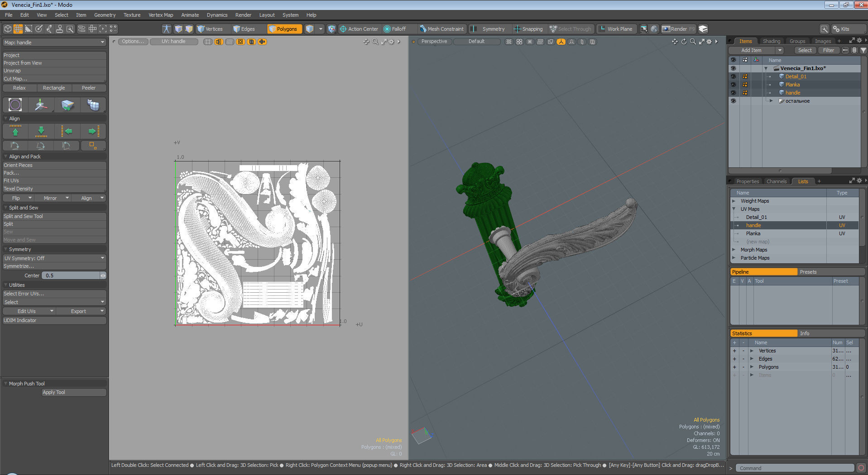
Task: Expand the Morph Maps list
Action: pos(734,250)
